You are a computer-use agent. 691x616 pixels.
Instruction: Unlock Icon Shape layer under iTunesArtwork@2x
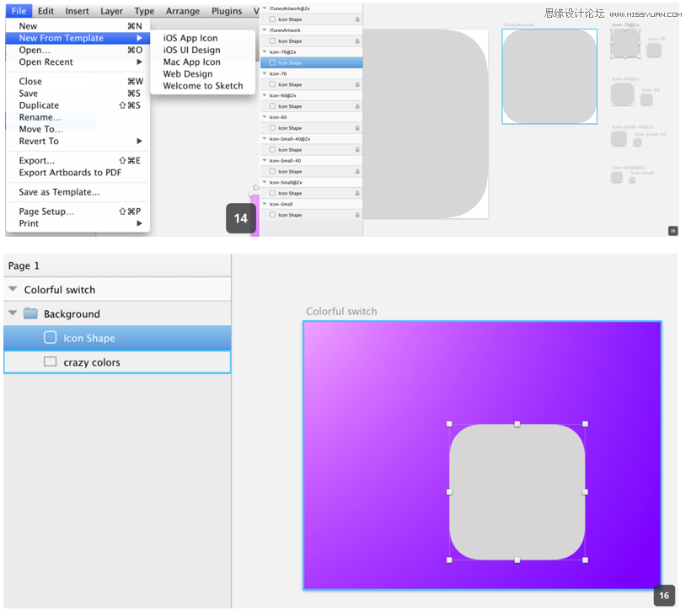[357, 19]
